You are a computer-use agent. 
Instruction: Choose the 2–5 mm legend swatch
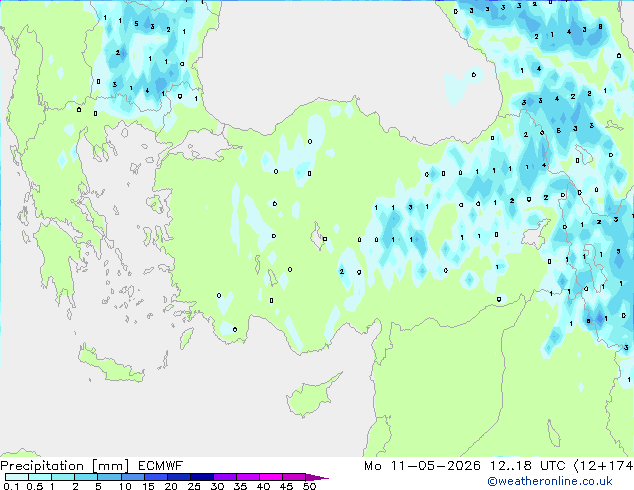coord(86,477)
